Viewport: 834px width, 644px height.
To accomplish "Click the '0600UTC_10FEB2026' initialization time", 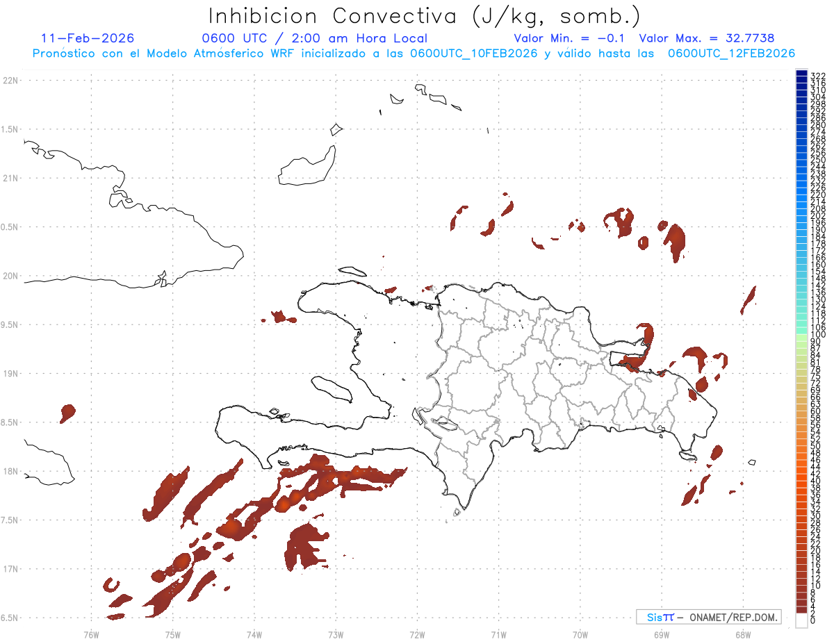I will click(474, 53).
